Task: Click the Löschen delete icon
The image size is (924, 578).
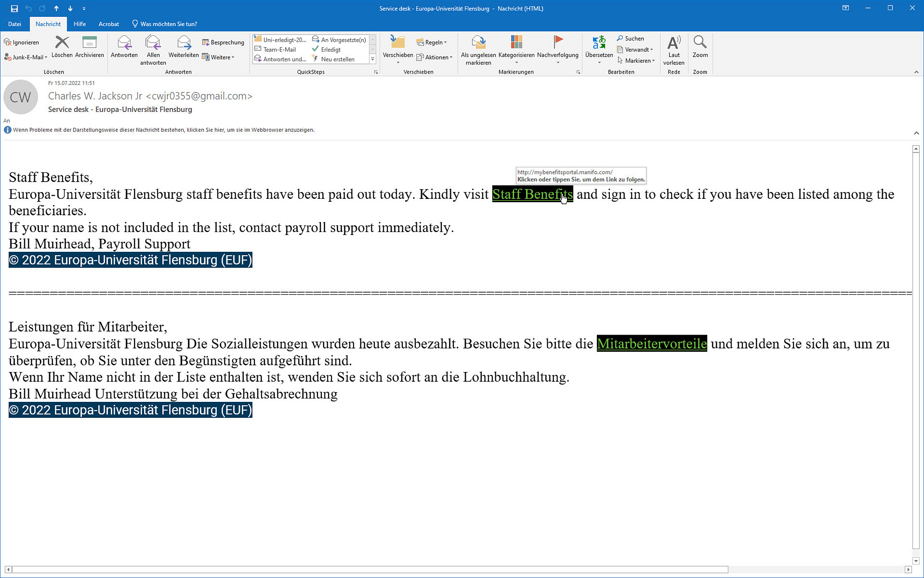Action: click(62, 43)
